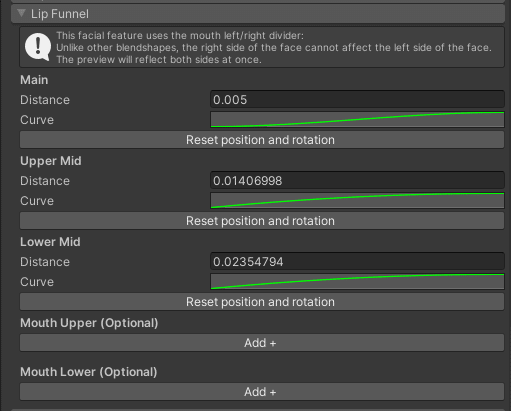Viewport: 511px width, 411px height.
Task: Click the Mouth Upper (Optional) heading
Action: click(x=89, y=323)
